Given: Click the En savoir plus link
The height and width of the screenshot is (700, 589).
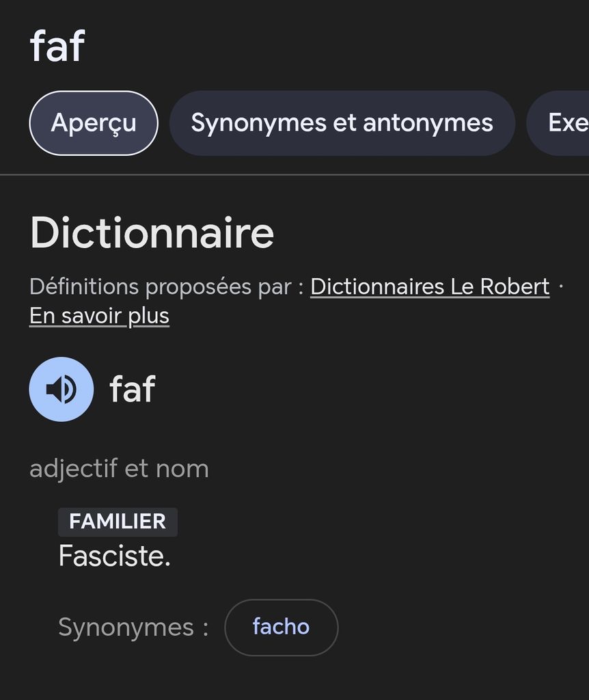Looking at the screenshot, I should (x=99, y=316).
